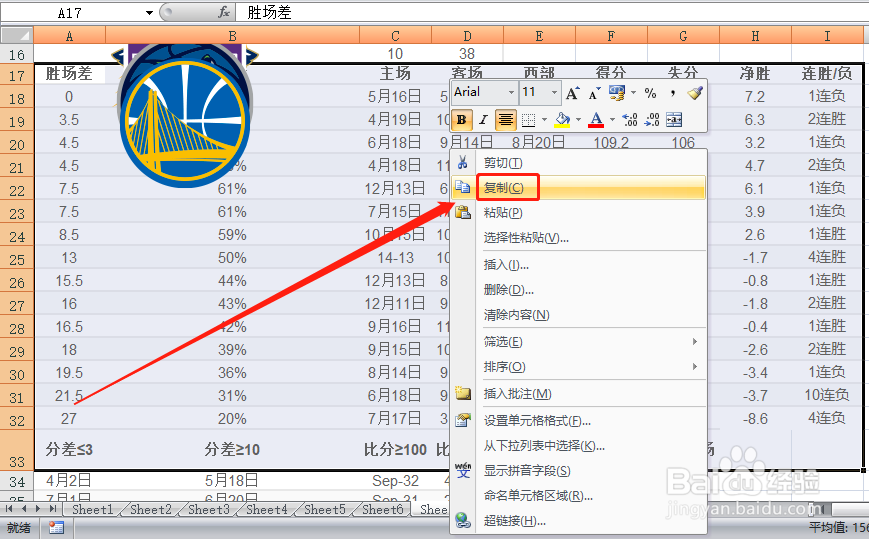Screen dimensions: 869x539
Task: Choose 清除内容(N) menu entry
Action: [578, 315]
